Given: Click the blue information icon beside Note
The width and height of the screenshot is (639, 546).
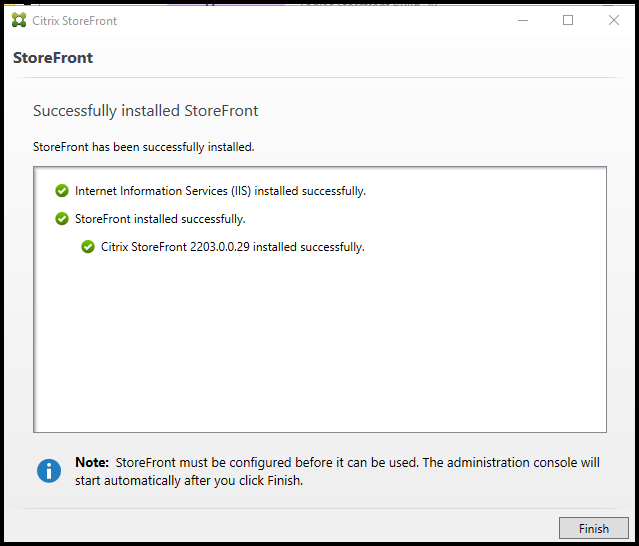Looking at the screenshot, I should click(49, 470).
